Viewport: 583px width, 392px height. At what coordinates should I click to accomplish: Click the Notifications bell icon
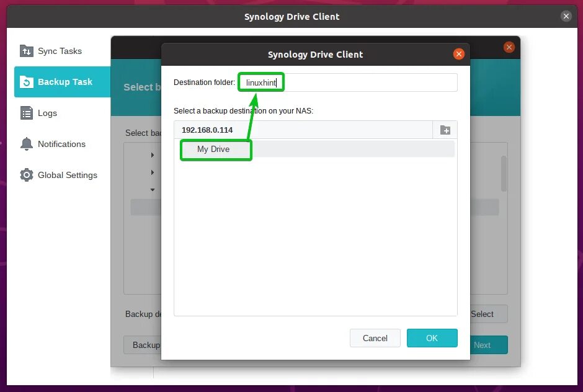click(27, 144)
